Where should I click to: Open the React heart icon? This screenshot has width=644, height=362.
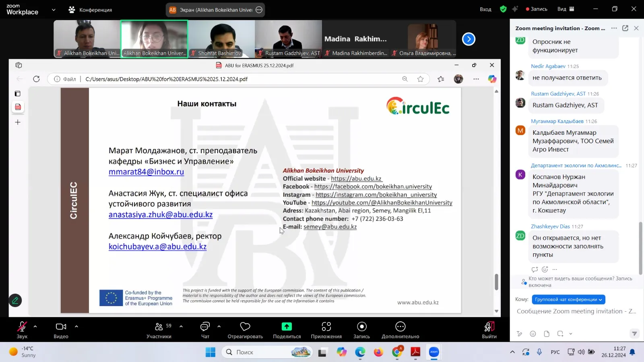pos(245,327)
